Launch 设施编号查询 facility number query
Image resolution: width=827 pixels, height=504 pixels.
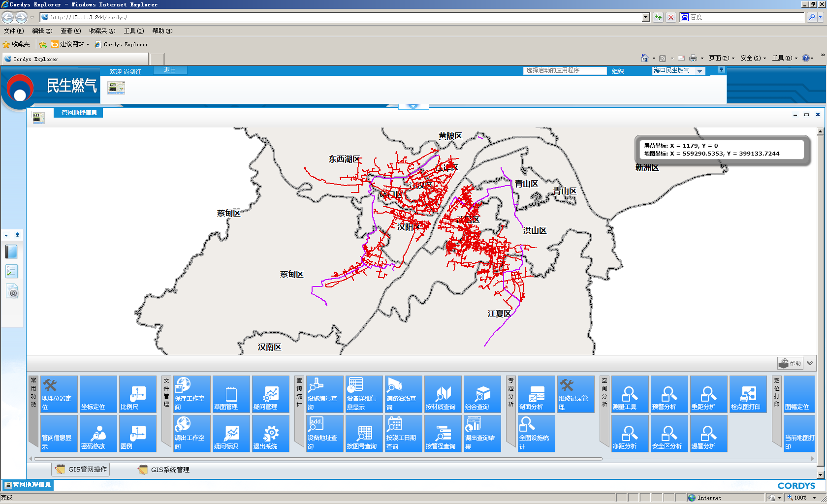tap(325, 394)
